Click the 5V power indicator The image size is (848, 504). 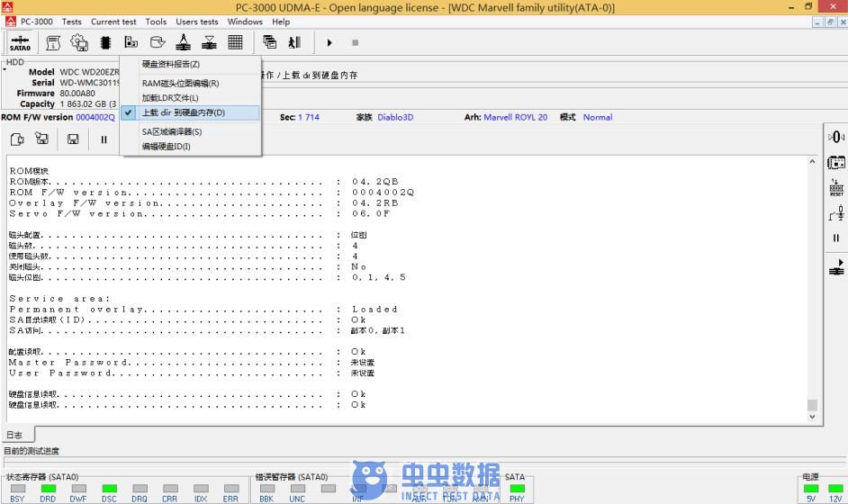[811, 489]
